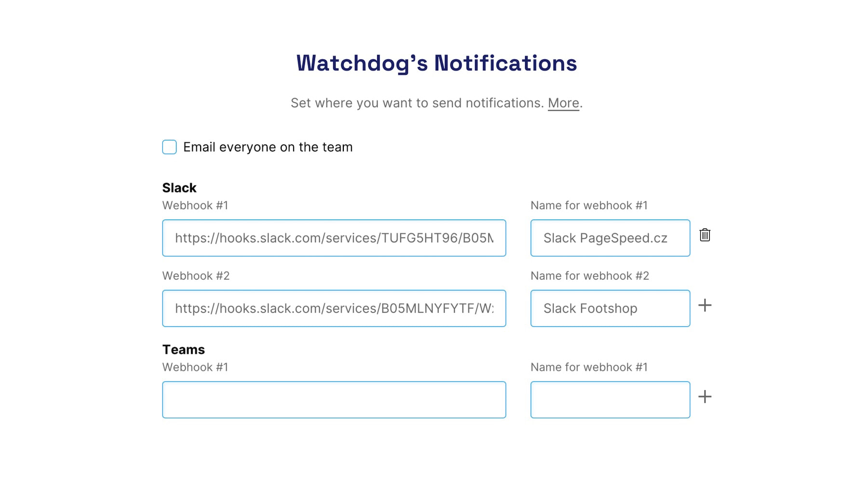Image resolution: width=868 pixels, height=484 pixels.
Task: Remove the first Slack webhook with the bin icon
Action: click(705, 236)
